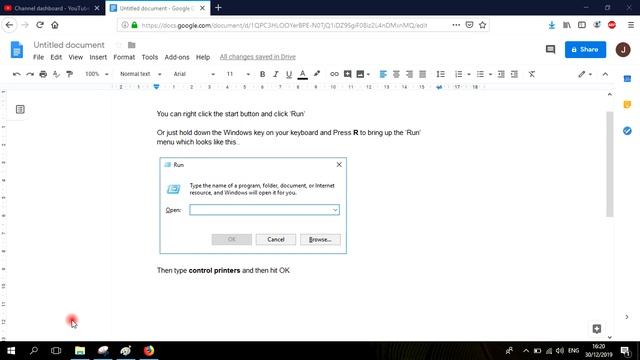The image size is (640, 360).
Task: Hide the menus with the collapse arrow
Action: coord(605,74)
